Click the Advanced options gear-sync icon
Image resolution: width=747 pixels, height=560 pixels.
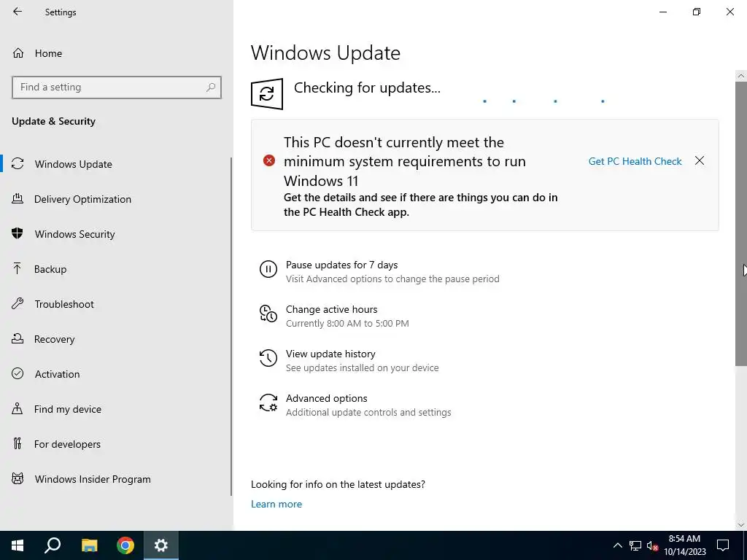[x=268, y=402]
